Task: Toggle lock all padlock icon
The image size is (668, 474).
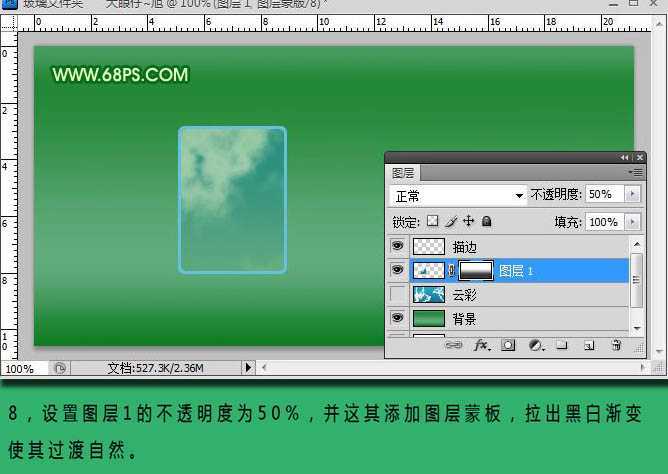Action: point(486,221)
